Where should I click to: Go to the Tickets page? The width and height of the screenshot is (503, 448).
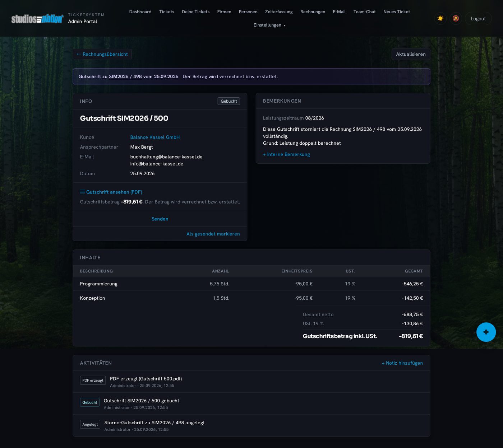pos(167,12)
